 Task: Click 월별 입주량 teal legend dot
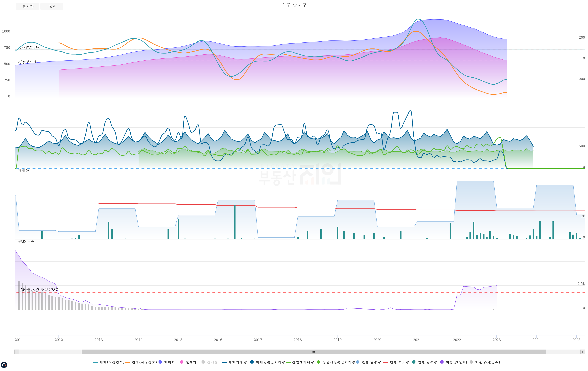414,362
